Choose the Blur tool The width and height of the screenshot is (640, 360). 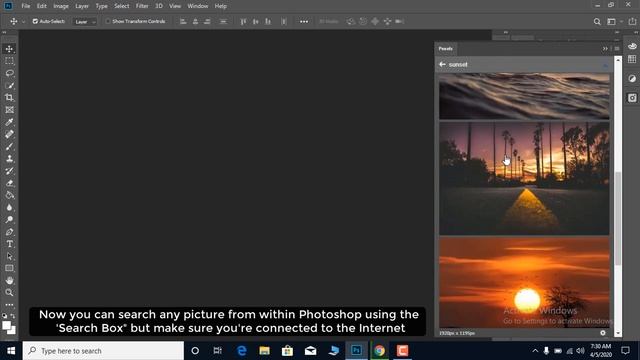pos(9,207)
